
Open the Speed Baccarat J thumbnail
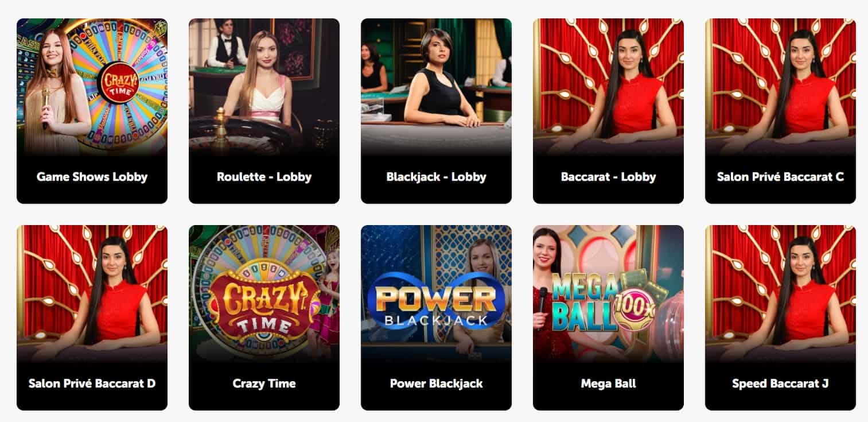pos(780,294)
